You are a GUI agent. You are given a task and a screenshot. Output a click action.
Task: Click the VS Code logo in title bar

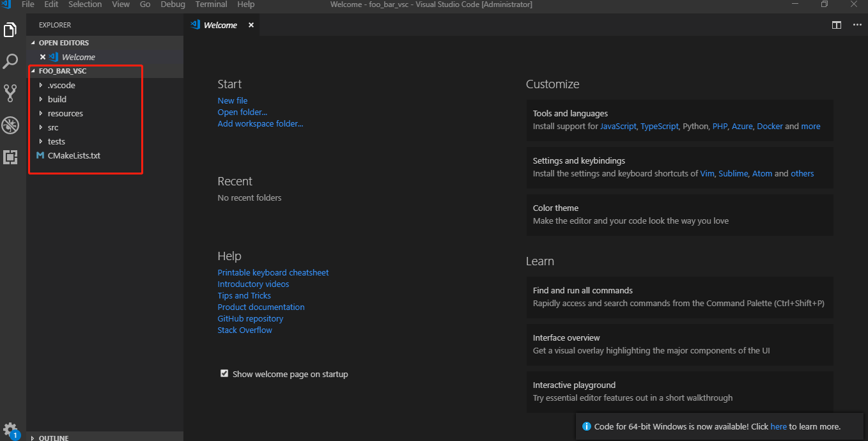point(7,4)
